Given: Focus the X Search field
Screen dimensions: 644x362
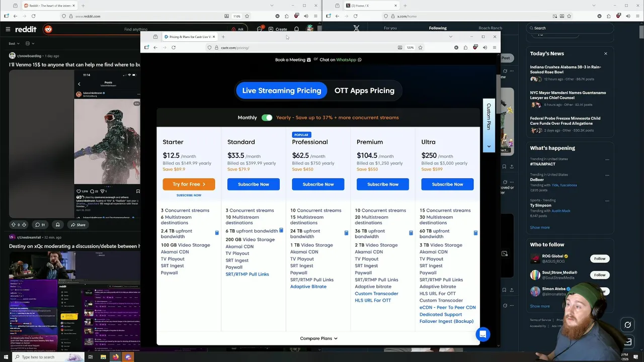Looking at the screenshot, I should tap(570, 28).
